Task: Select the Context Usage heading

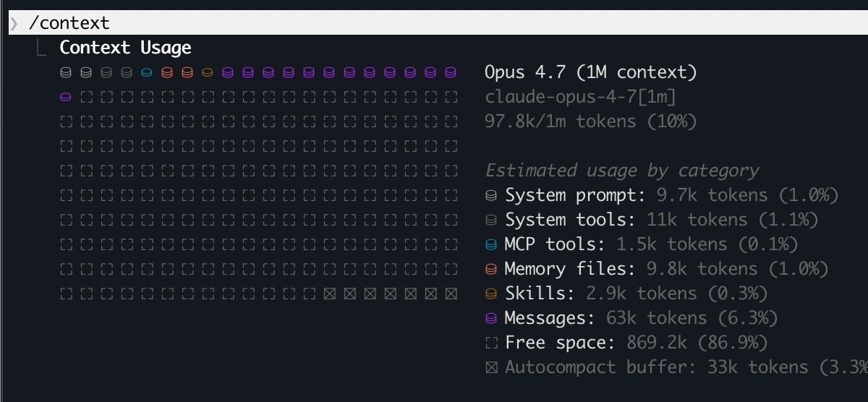Action: [x=125, y=48]
